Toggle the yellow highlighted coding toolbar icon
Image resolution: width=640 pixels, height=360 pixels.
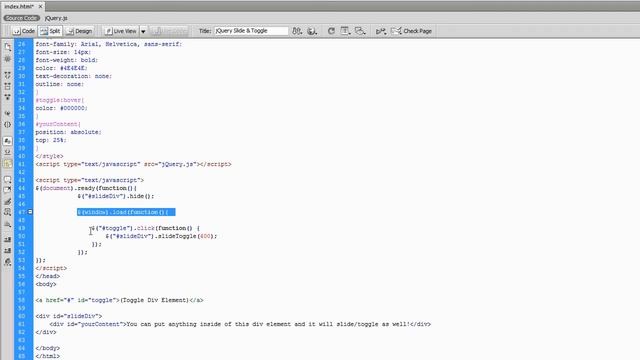[7, 164]
